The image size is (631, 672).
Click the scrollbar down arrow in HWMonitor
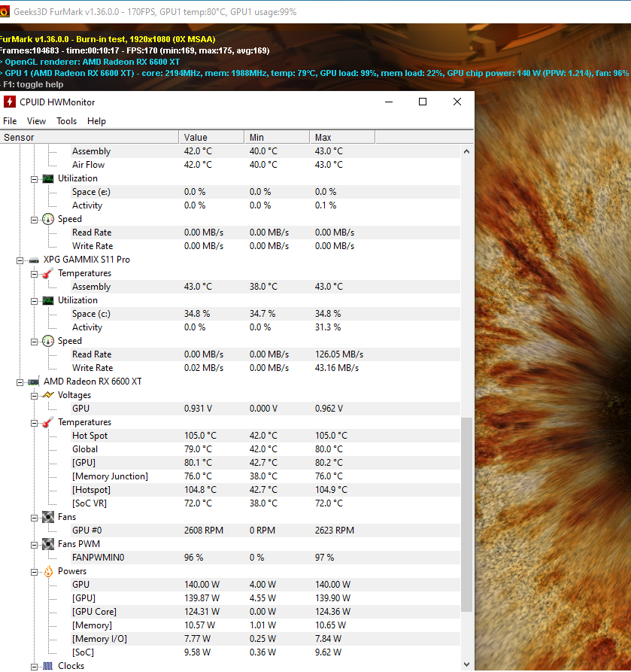click(x=466, y=664)
